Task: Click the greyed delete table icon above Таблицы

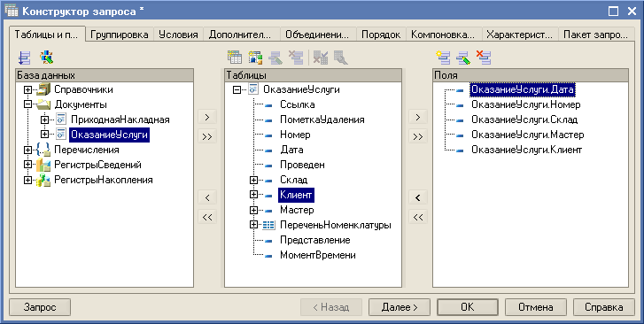Action: pos(296,58)
